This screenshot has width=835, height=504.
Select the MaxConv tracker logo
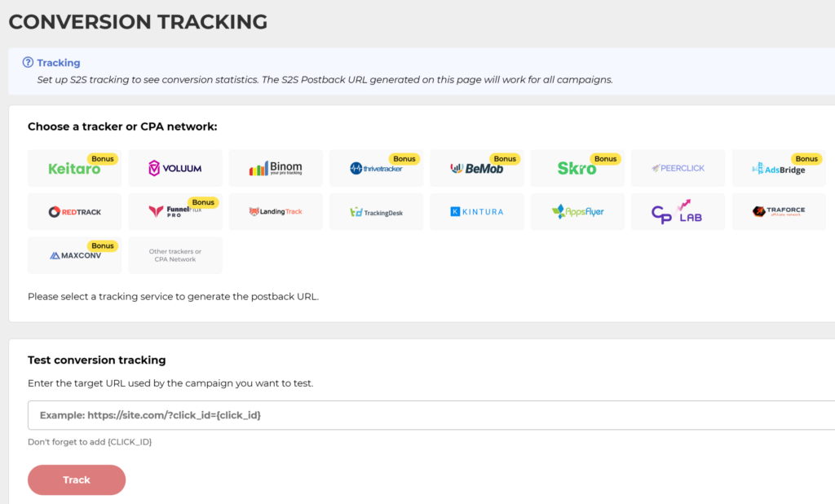[74, 255]
